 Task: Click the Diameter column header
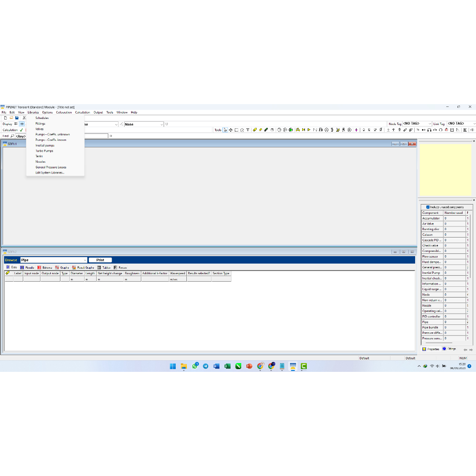(x=77, y=273)
